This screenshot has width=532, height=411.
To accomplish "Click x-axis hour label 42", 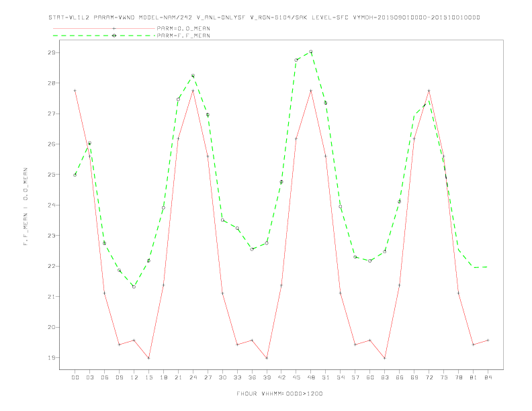I will coord(281,377).
